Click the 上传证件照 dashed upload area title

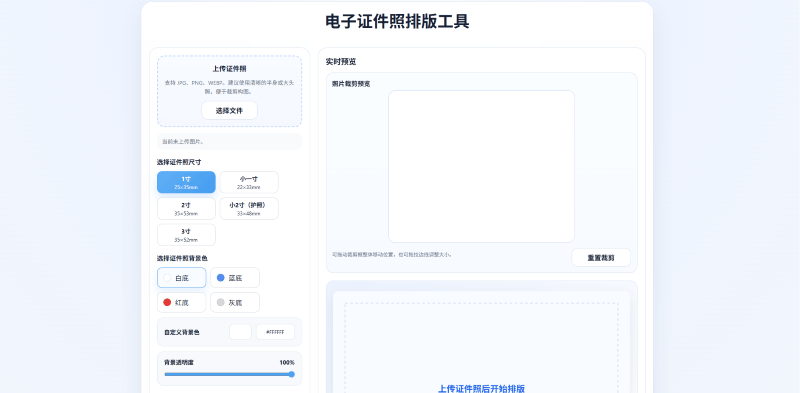[229, 69]
